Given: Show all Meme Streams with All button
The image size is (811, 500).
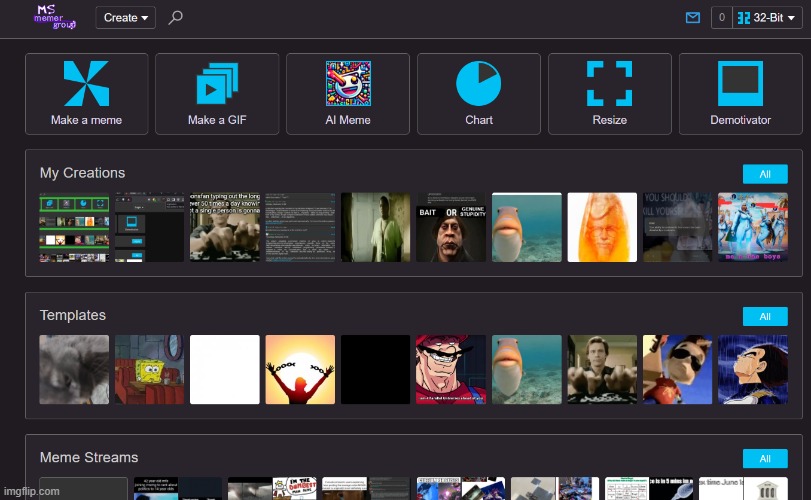Looking at the screenshot, I should tap(765, 459).
